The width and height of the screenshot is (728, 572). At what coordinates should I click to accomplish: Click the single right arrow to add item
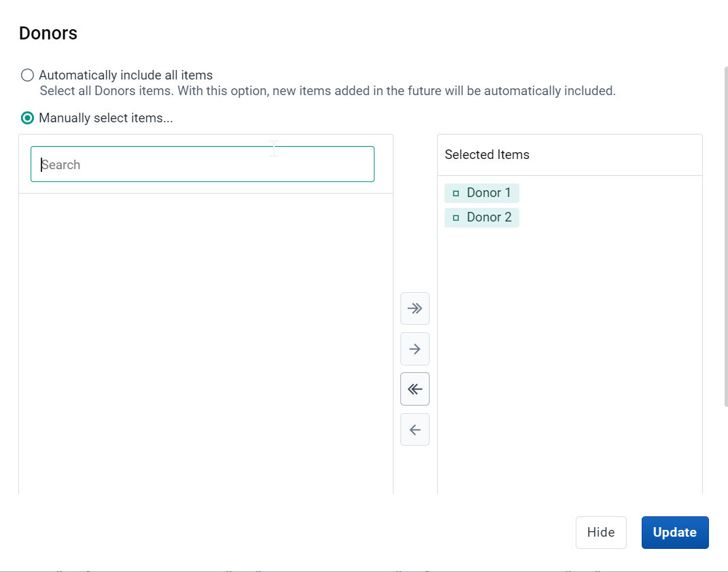coord(415,349)
